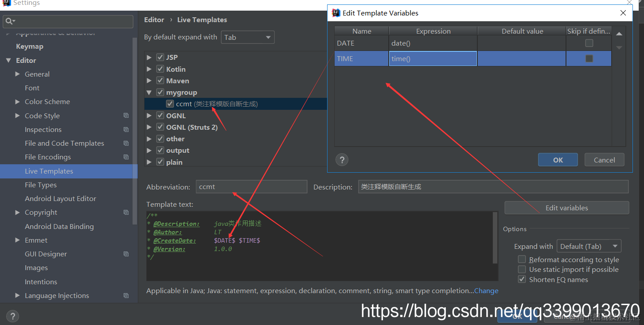Expand the Kotlin template group
The height and width of the screenshot is (325, 644).
pyautogui.click(x=149, y=69)
